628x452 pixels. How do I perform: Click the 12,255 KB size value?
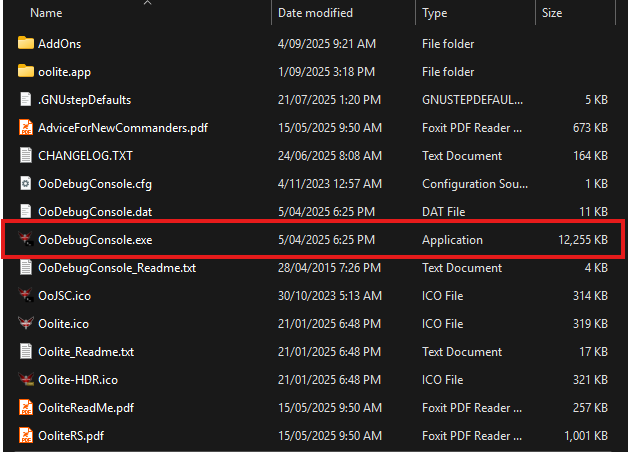(583, 240)
